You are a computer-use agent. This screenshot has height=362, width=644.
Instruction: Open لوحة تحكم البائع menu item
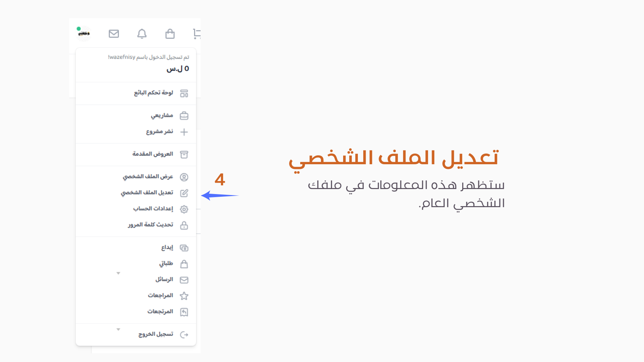click(x=154, y=93)
